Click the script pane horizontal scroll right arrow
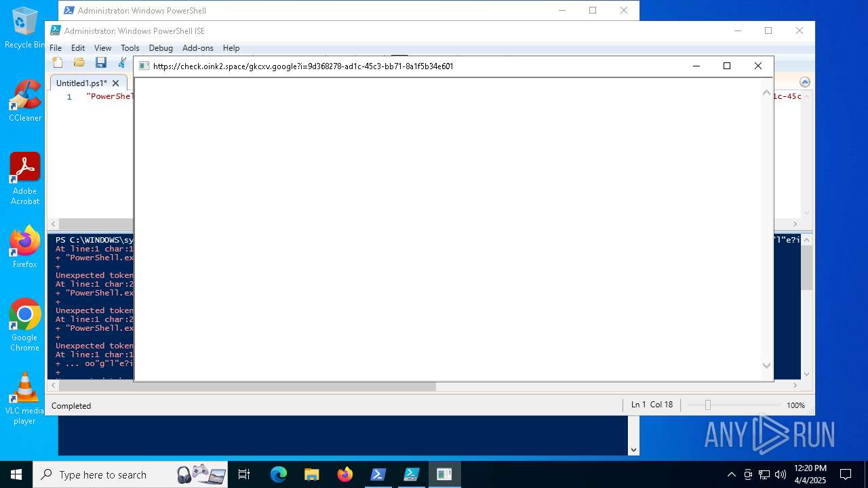 point(796,224)
